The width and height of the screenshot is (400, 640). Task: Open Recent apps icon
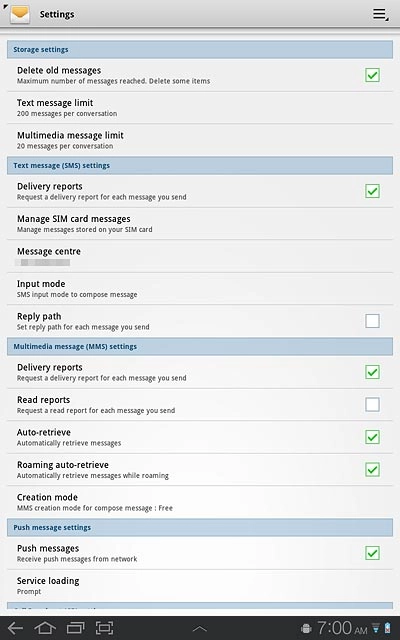point(75,628)
